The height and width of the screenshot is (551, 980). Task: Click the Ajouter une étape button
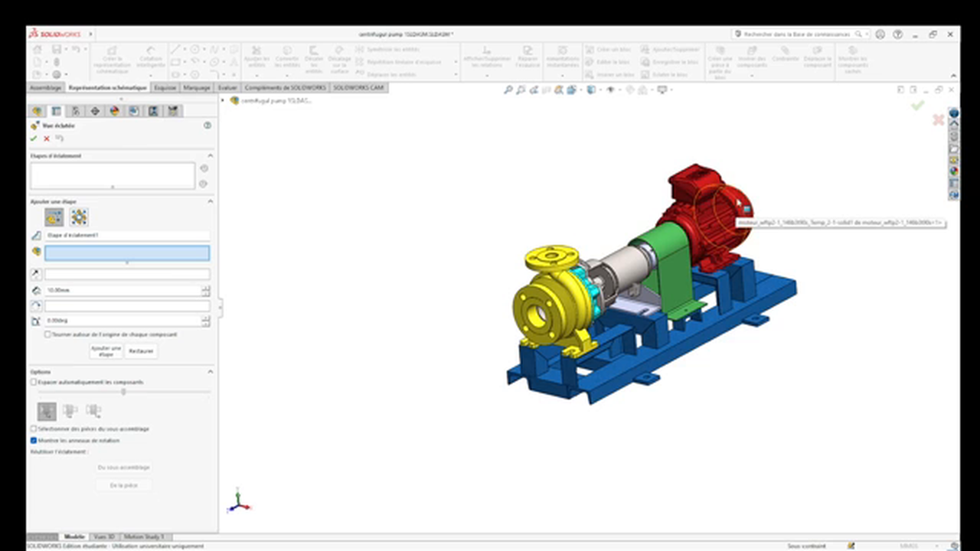coord(106,350)
